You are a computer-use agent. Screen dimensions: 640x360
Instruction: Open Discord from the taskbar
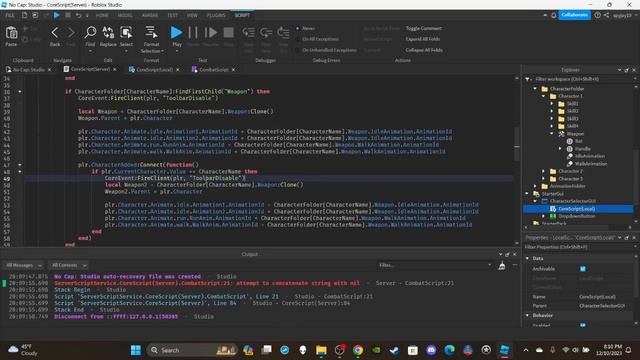431,350
